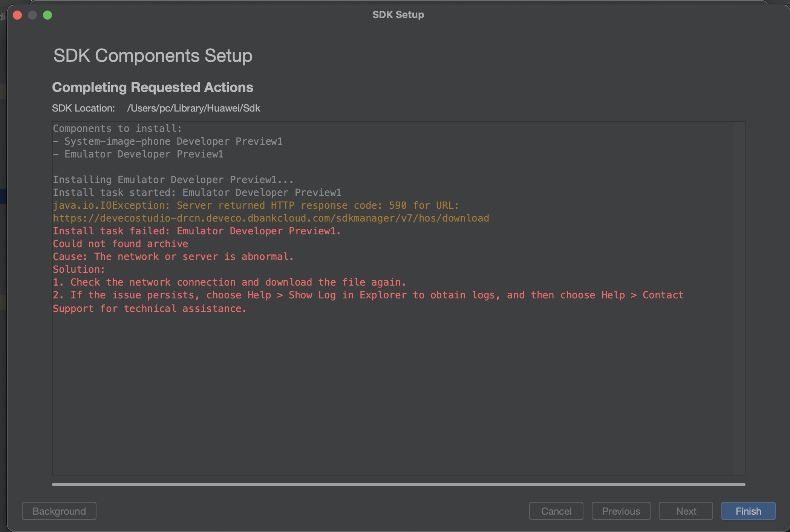Click the 'Cause: The network or server' line
The width and height of the screenshot is (790, 532).
[x=173, y=257]
